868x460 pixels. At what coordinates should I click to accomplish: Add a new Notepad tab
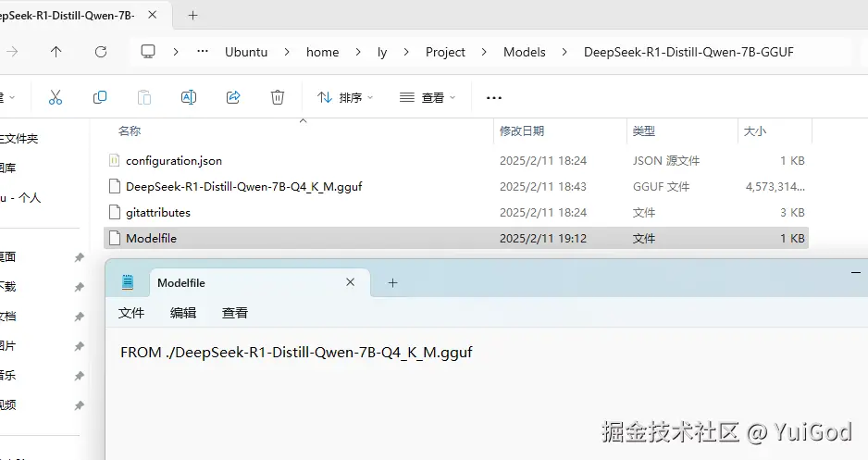392,283
